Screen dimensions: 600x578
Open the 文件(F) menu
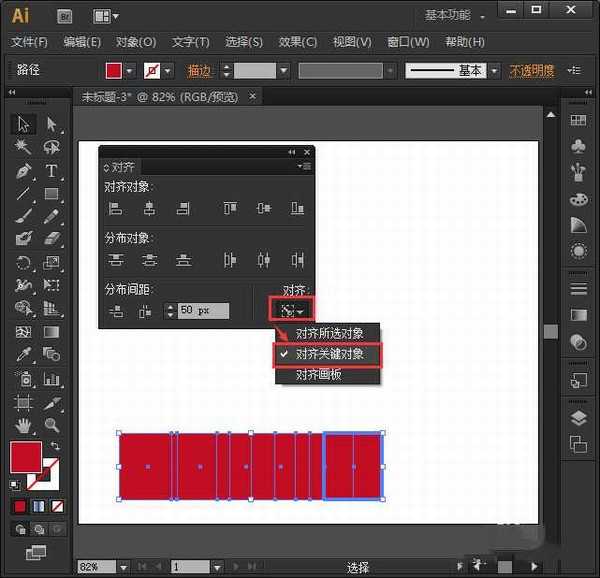coord(29,42)
